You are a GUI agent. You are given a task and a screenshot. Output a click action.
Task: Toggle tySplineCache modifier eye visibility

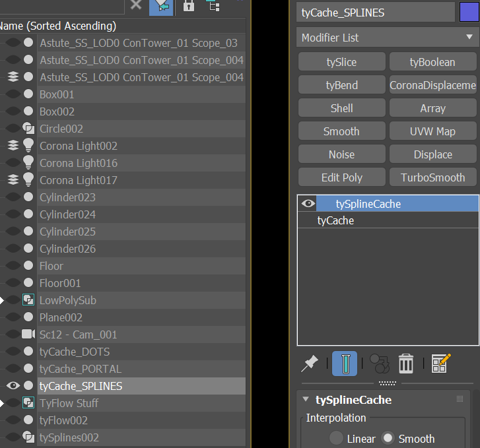coord(308,203)
